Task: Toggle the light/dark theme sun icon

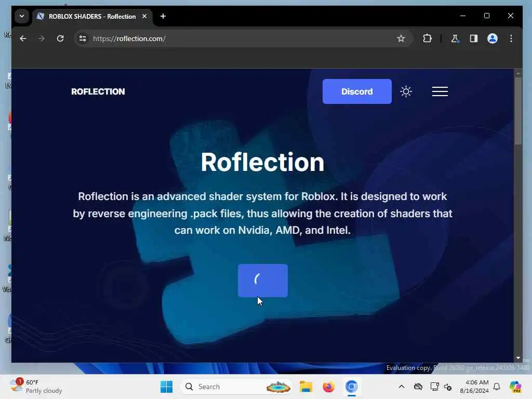Action: 406,91
